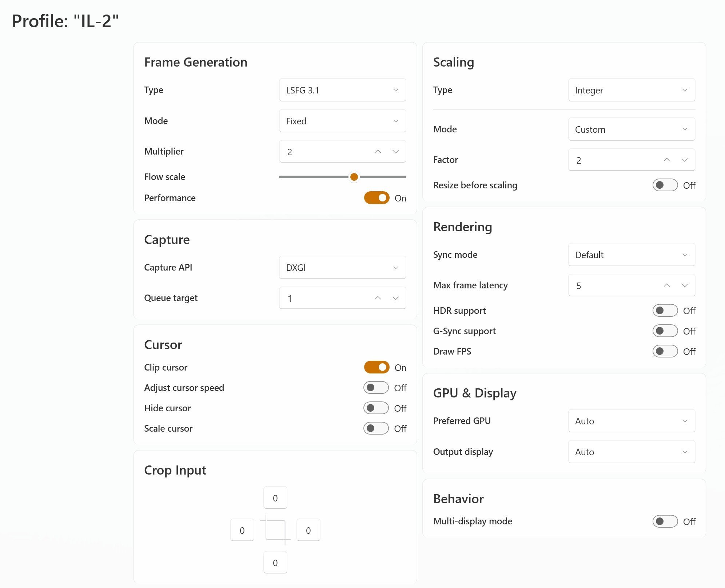Decrease the Multiplier value with down arrow
Screen dimensions: 725x588
click(x=395, y=152)
